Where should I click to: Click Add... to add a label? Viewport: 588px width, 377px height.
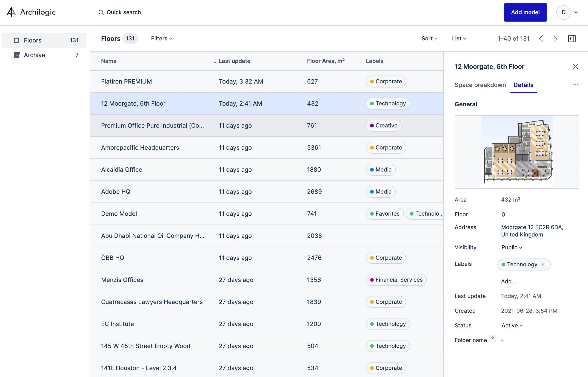[508, 281]
